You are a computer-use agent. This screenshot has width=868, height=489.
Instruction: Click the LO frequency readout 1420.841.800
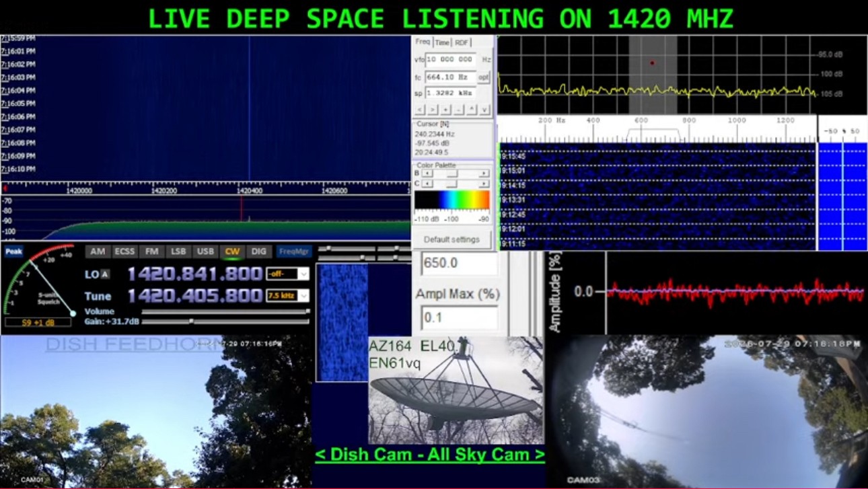[x=195, y=274]
